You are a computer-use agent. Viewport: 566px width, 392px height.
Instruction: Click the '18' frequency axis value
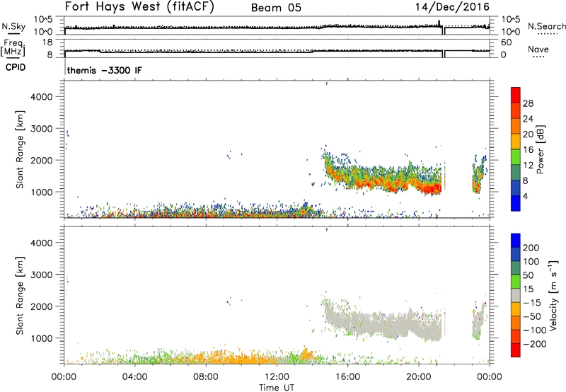pyautogui.click(x=47, y=42)
